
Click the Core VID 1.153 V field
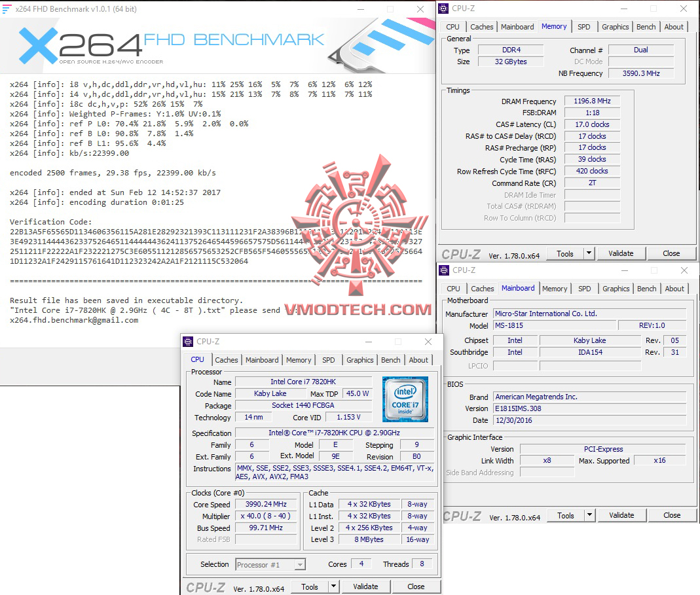348,417
